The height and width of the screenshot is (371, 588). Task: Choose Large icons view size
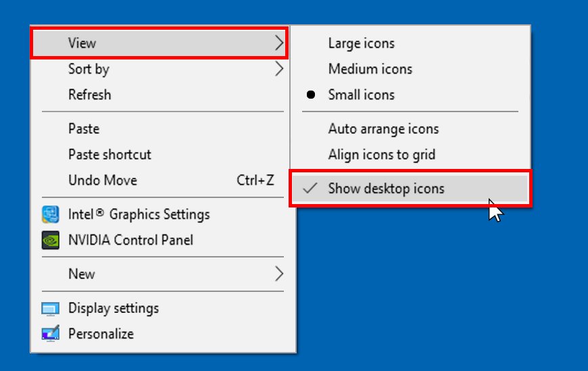click(361, 43)
